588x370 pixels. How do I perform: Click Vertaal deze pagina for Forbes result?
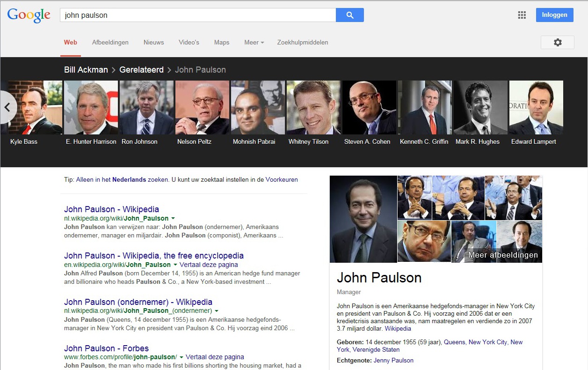pyautogui.click(x=215, y=357)
